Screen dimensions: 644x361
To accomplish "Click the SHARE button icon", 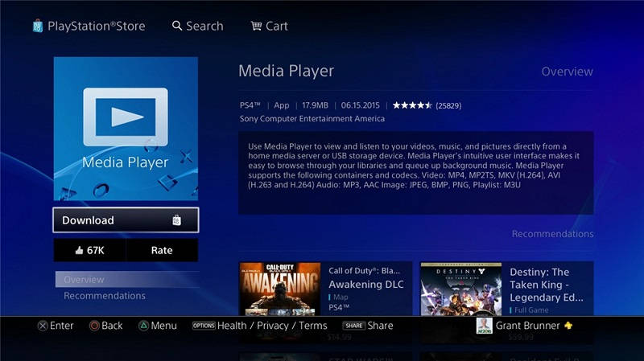I will coord(354,326).
